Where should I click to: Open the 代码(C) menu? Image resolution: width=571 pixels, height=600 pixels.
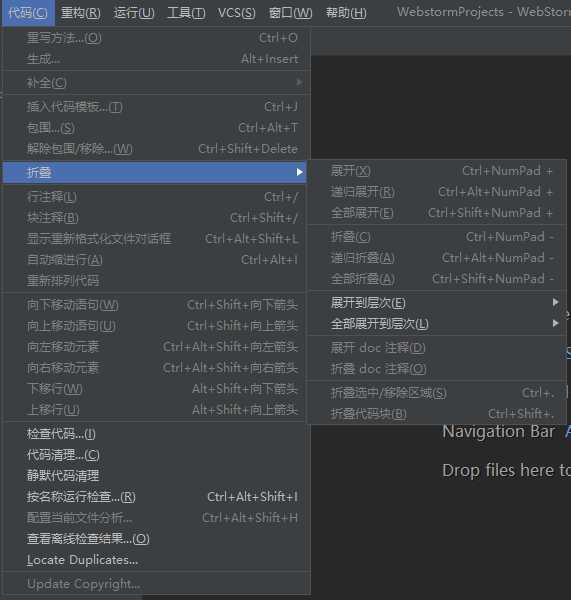tap(28, 13)
